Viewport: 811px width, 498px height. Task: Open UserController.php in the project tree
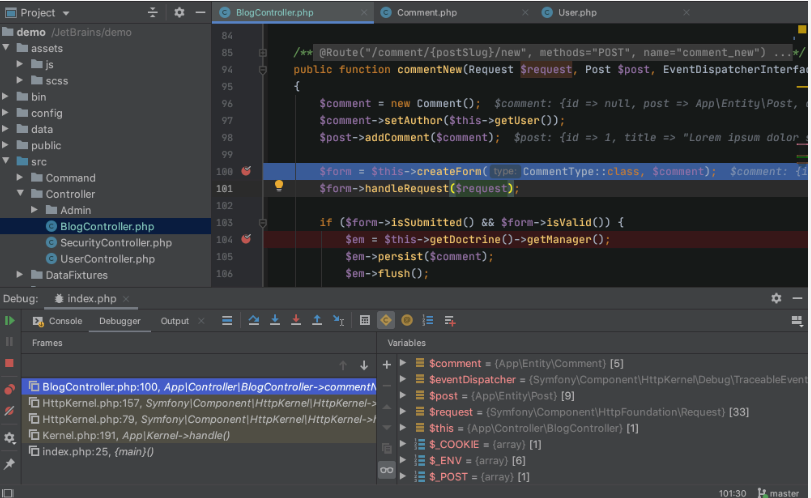click(107, 259)
